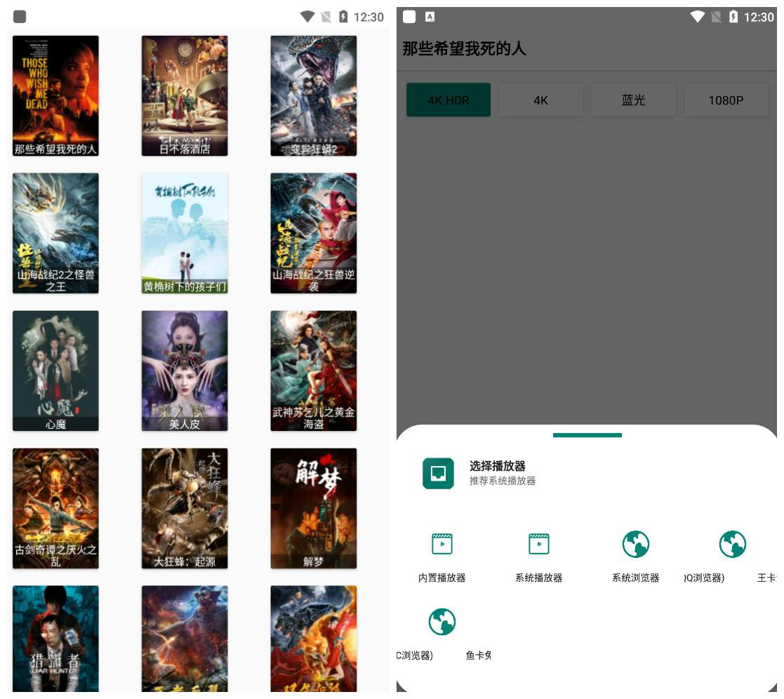Click the selected 4K HDR button

click(449, 100)
